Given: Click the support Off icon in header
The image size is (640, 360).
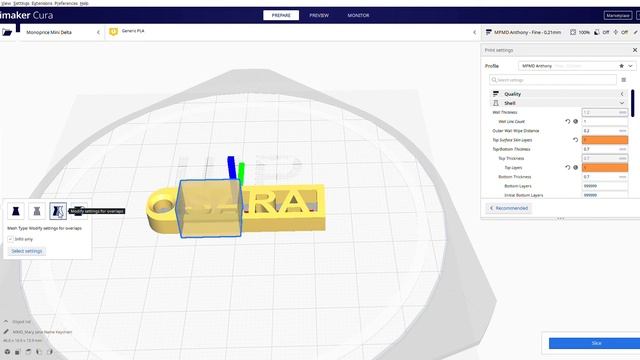Looking at the screenshot, I should (597, 32).
